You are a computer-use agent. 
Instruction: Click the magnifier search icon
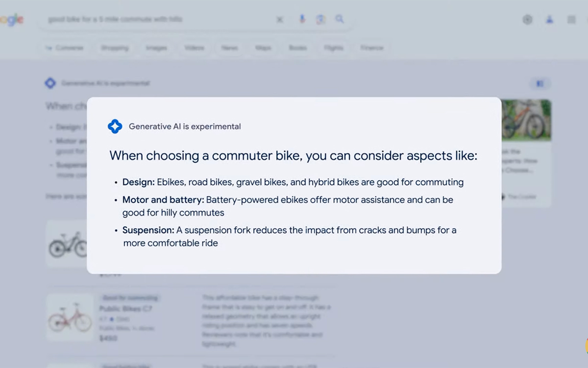[340, 19]
